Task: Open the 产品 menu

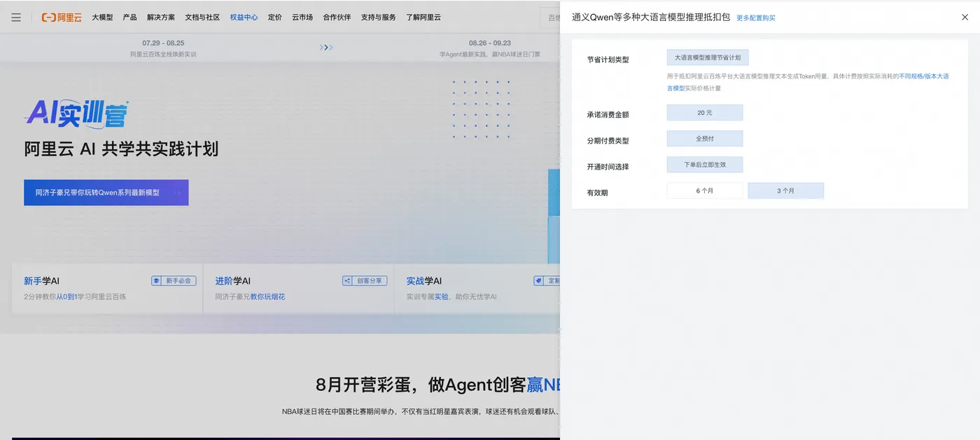Action: pos(129,18)
